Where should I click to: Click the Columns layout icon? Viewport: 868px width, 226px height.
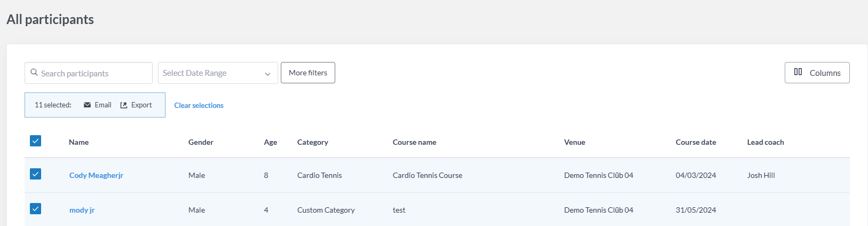[x=798, y=72]
